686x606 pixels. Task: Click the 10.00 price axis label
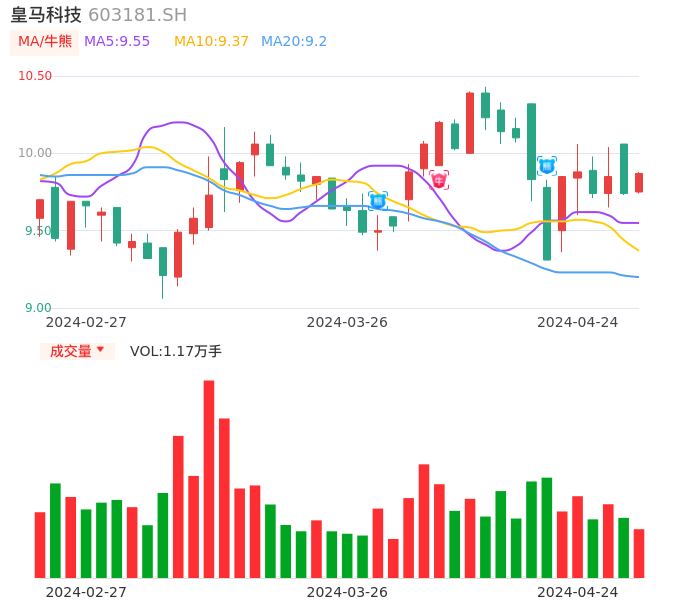coord(35,153)
